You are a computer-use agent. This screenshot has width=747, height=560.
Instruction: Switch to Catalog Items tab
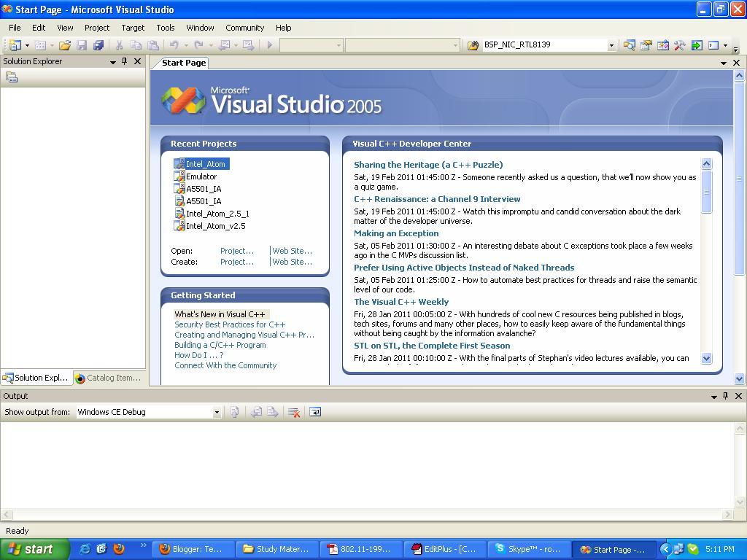click(x=109, y=378)
